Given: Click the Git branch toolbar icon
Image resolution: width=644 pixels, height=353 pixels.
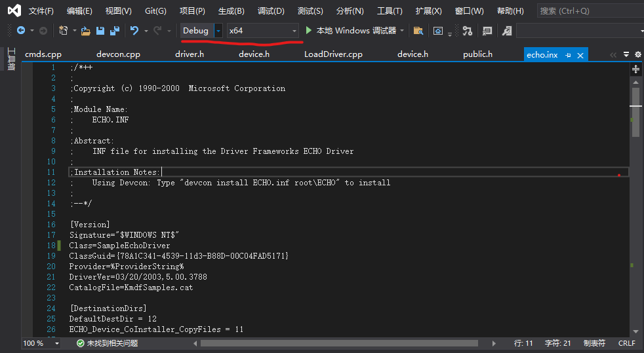Looking at the screenshot, I should [x=468, y=31].
